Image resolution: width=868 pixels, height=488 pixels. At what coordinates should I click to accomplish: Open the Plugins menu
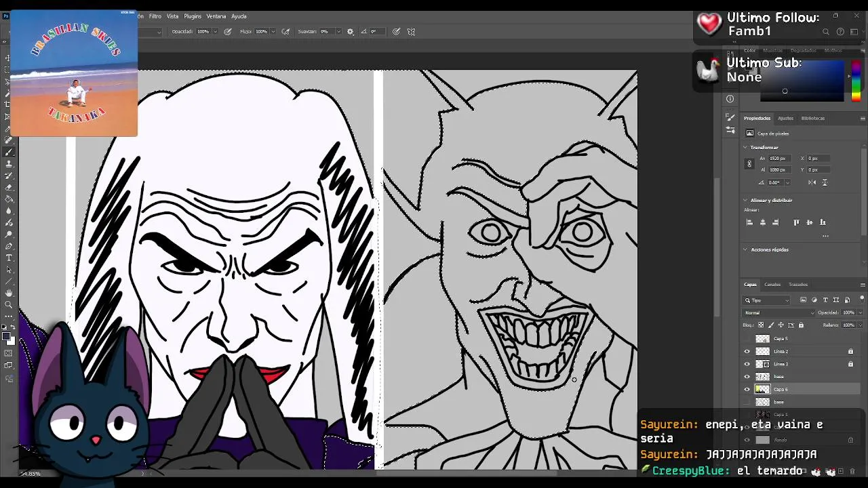[193, 16]
